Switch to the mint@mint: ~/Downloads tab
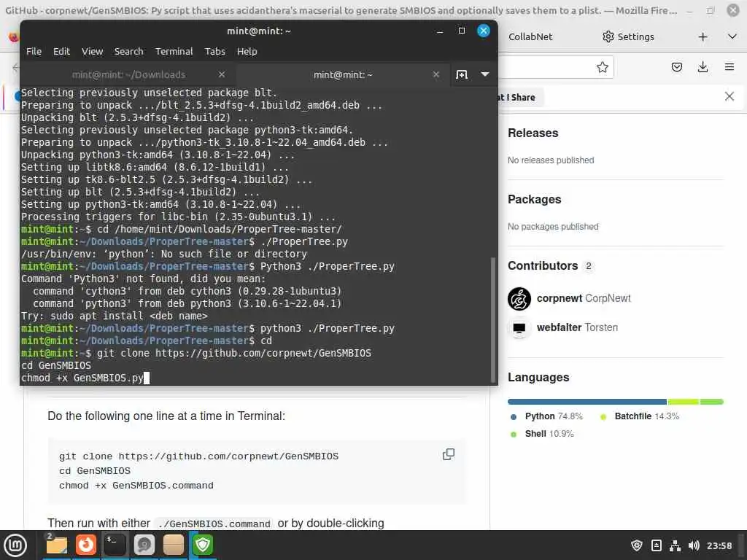 128,75
